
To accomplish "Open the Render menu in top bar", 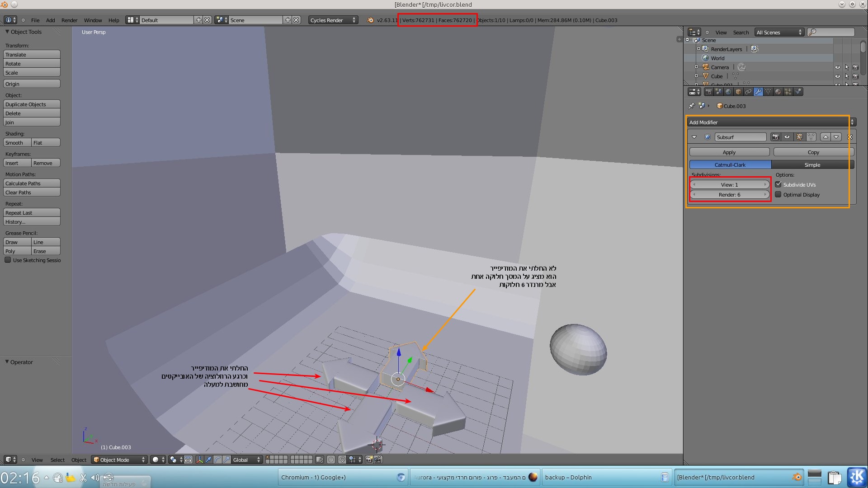I will [69, 20].
